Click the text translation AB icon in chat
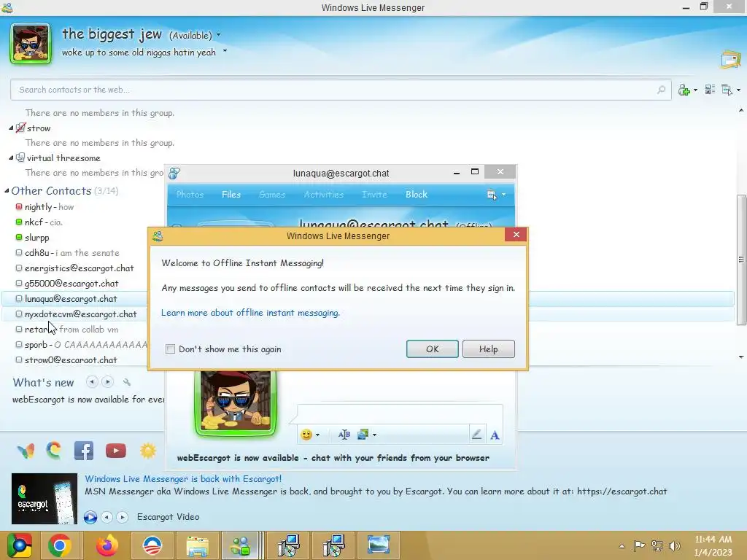Image resolution: width=747 pixels, height=560 pixels. point(344,435)
